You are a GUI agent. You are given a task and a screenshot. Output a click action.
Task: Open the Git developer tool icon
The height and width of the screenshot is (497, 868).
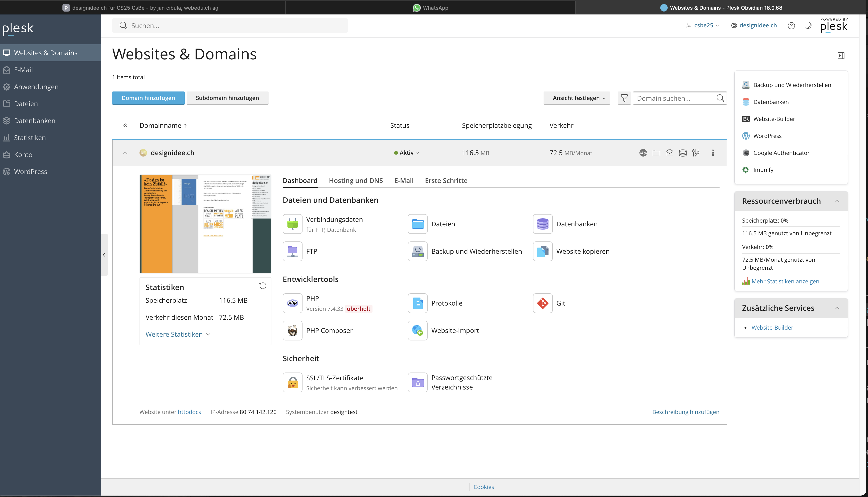coord(543,303)
